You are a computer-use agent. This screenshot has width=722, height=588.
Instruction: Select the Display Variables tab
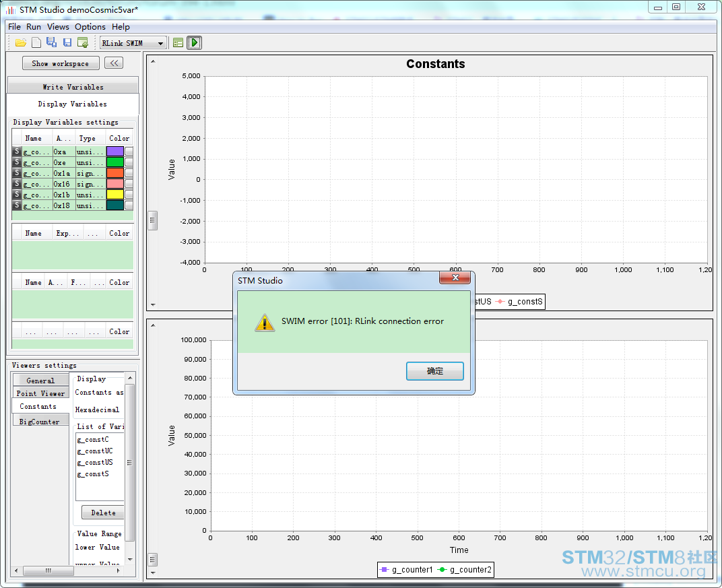click(72, 104)
